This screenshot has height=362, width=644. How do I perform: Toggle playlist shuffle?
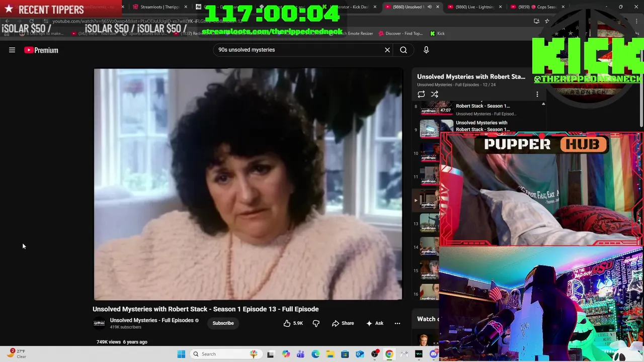(x=435, y=94)
